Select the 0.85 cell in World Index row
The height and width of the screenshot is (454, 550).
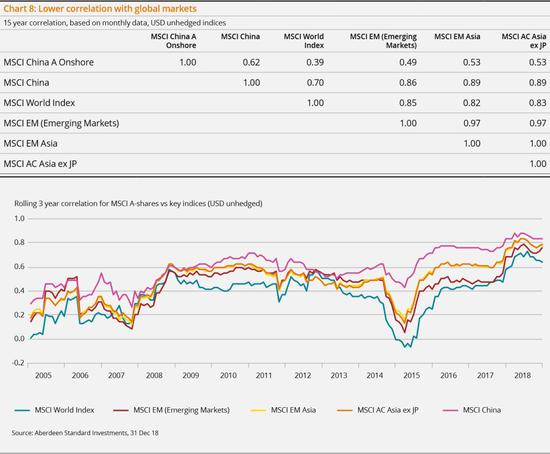(x=408, y=103)
